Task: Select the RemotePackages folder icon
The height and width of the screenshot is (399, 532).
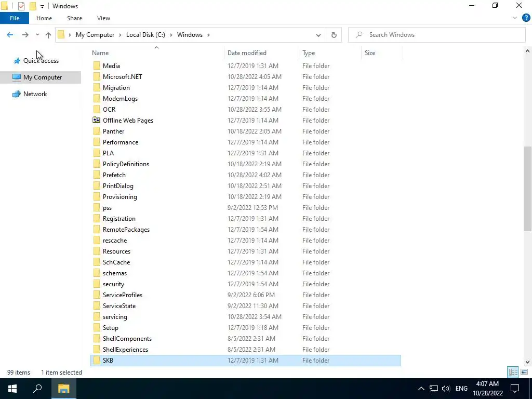Action: [x=97, y=229]
